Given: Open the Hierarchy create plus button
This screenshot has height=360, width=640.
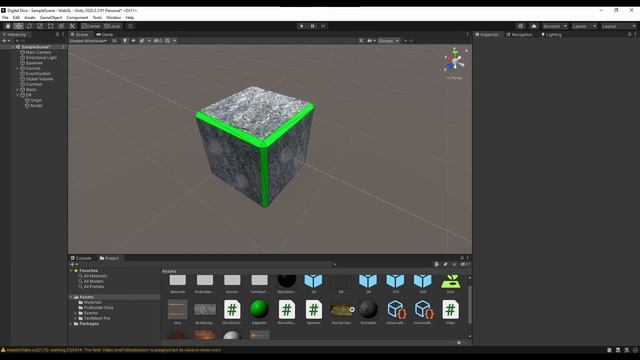Looking at the screenshot, I should 6,41.
